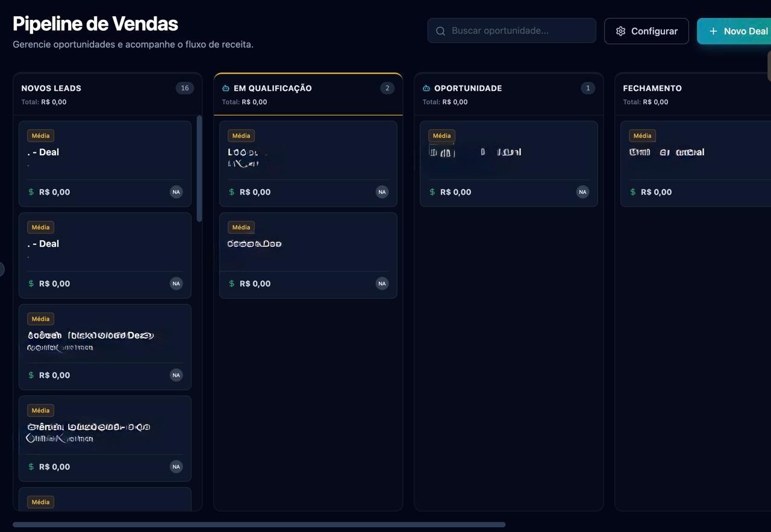Select the Oportunidade column title
The height and width of the screenshot is (532, 771).
pyautogui.click(x=468, y=88)
